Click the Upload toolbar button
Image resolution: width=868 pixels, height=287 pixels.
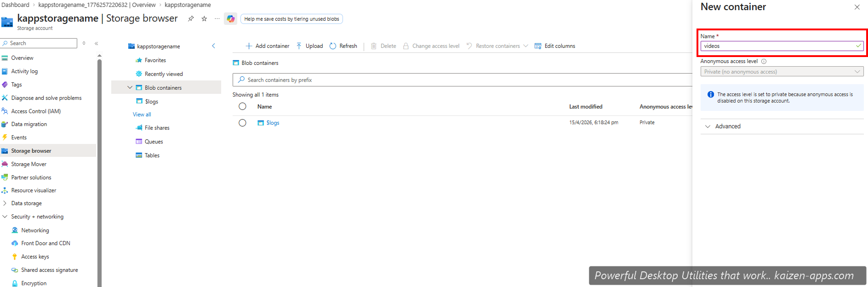[x=310, y=46]
